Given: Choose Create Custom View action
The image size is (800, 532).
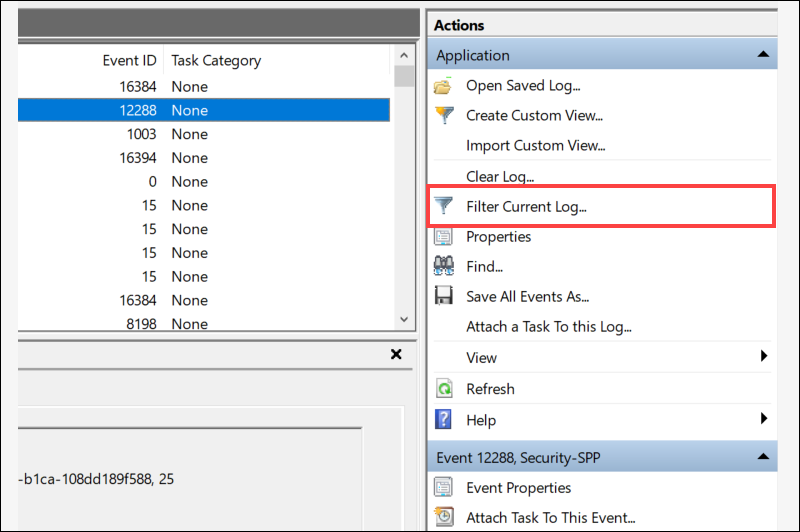Looking at the screenshot, I should (x=534, y=115).
